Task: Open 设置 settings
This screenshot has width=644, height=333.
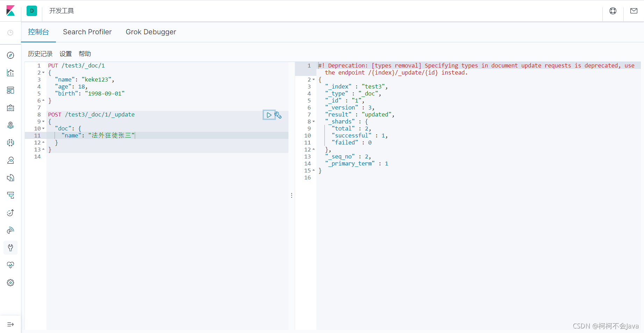Action: coord(66,54)
